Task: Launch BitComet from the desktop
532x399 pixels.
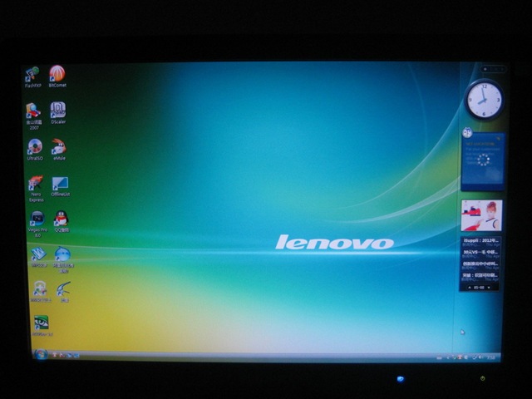Action: 57,76
